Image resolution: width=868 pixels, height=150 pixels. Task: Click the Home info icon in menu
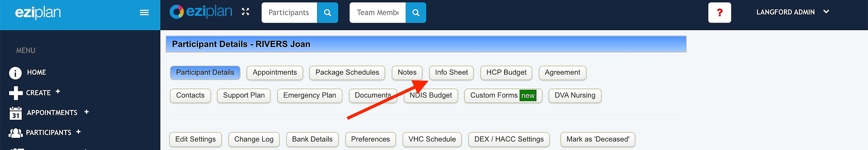coord(15,73)
